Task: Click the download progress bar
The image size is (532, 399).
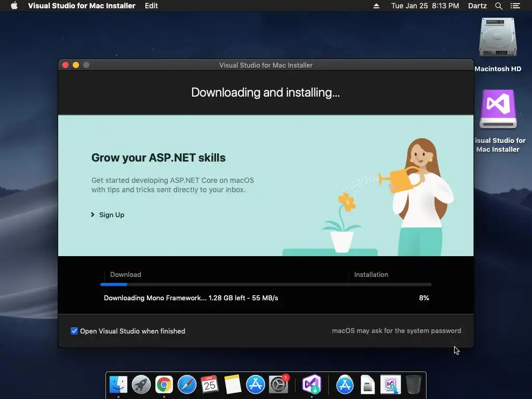Action: point(266,284)
